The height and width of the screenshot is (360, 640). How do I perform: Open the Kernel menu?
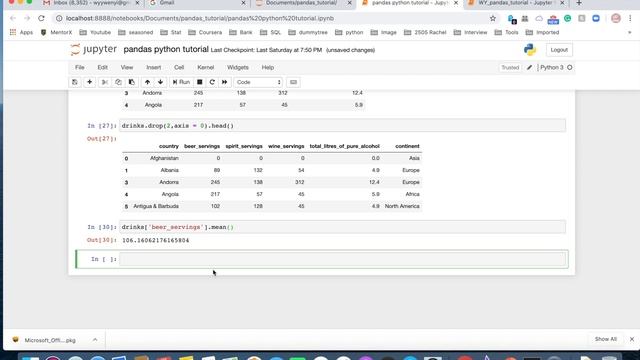(205, 67)
